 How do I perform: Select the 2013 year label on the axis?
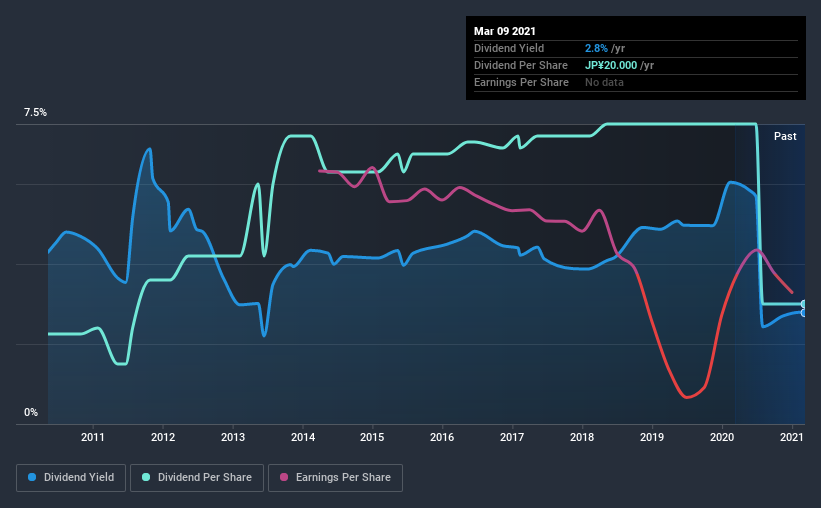point(233,437)
